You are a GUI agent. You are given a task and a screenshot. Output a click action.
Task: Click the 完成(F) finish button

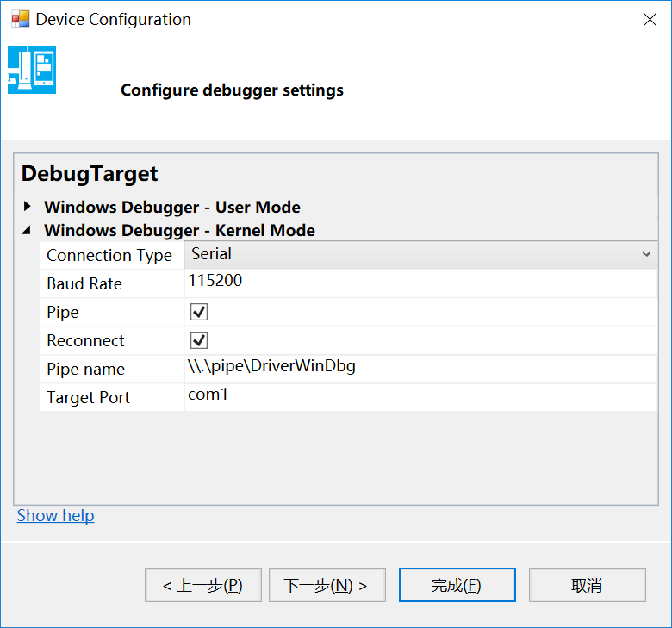tap(457, 585)
